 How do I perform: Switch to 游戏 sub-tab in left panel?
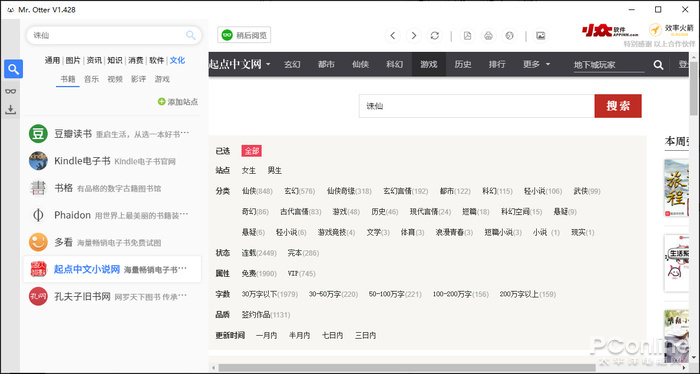[162, 79]
